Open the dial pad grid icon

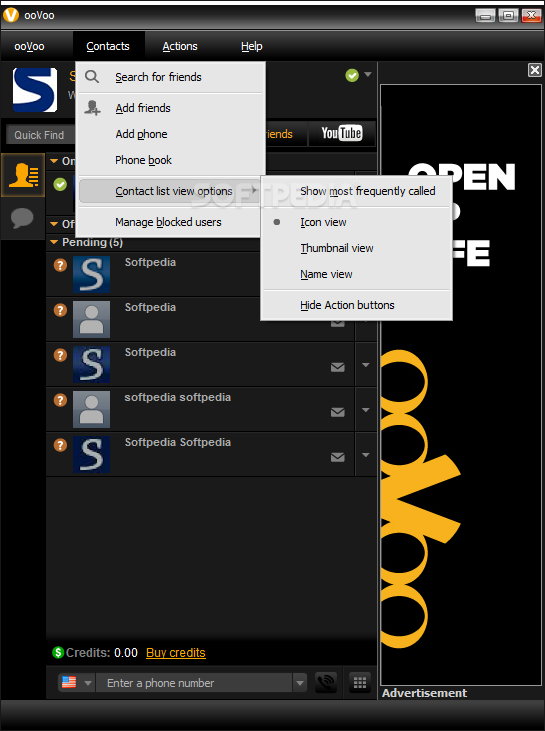pyautogui.click(x=360, y=683)
